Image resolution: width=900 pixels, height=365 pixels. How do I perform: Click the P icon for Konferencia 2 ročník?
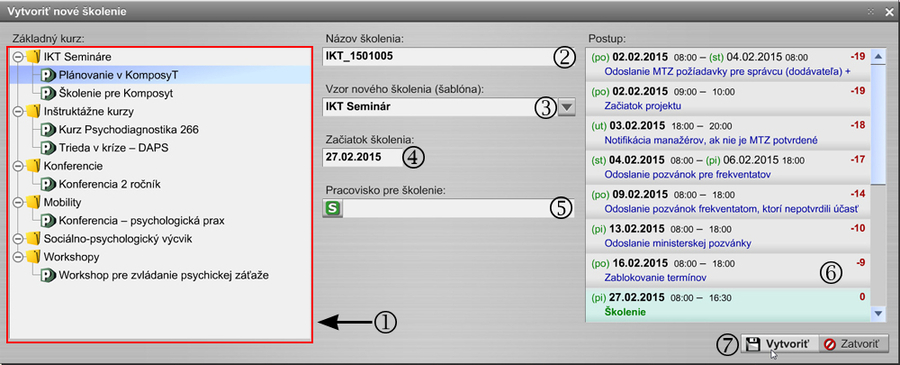pyautogui.click(x=48, y=184)
